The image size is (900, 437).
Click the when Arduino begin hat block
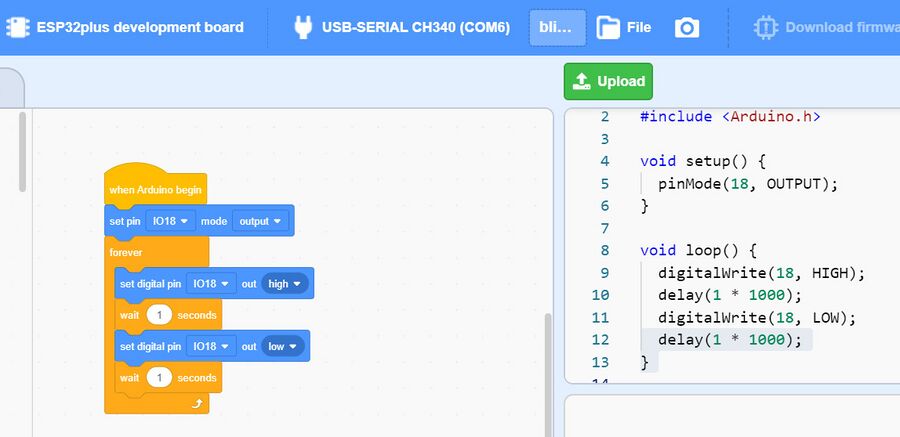[x=155, y=189]
